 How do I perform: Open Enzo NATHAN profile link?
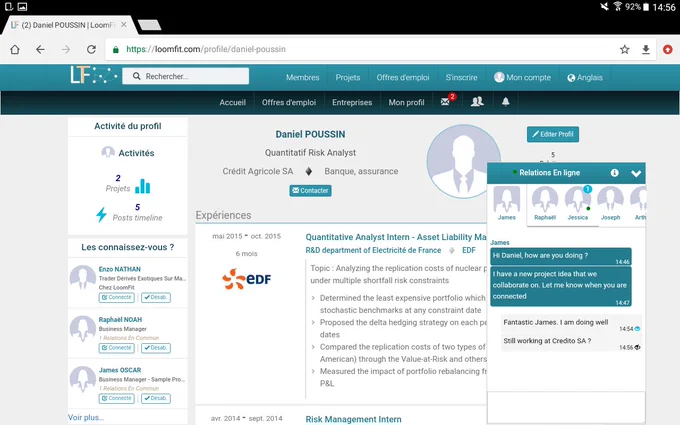point(120,269)
